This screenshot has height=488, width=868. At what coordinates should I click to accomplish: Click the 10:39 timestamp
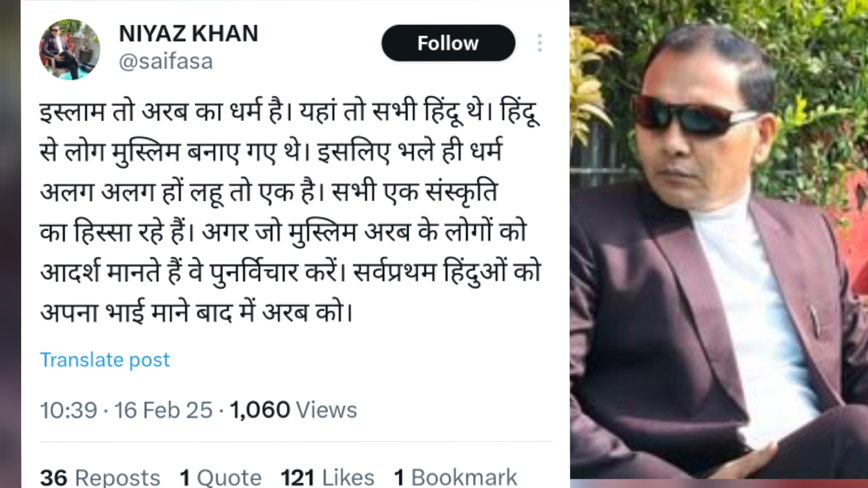[x=68, y=410]
